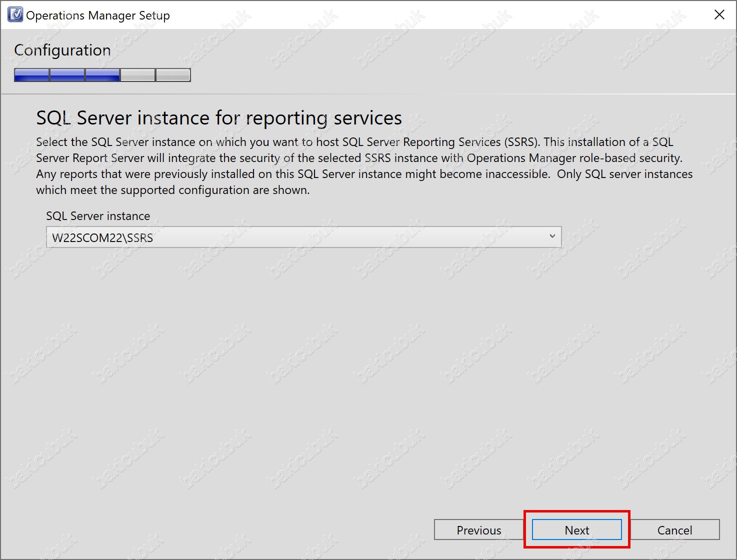Screen dimensions: 737x560
Task: Click the Operations Manager Setup title icon
Action: 15,14
